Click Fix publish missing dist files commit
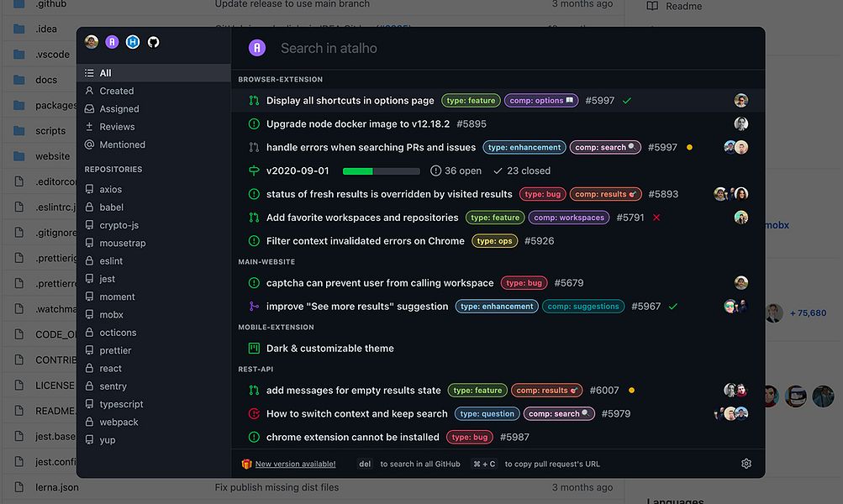This screenshot has width=843, height=504. pyautogui.click(x=277, y=487)
